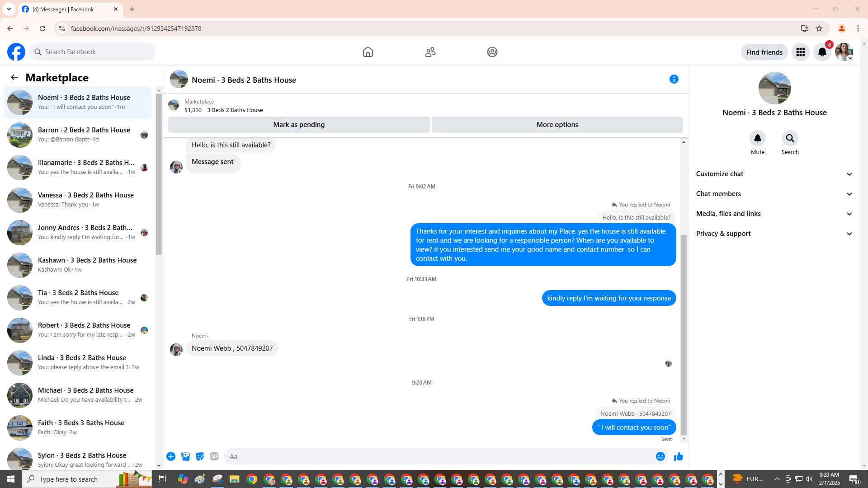
Task: Click Mark as pending button
Action: tap(299, 125)
